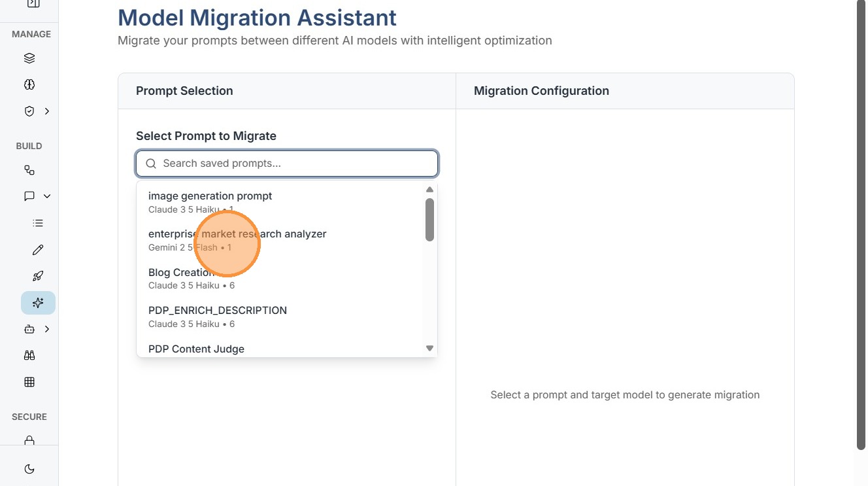Click the binoculars icon in sidebar

pos(29,355)
